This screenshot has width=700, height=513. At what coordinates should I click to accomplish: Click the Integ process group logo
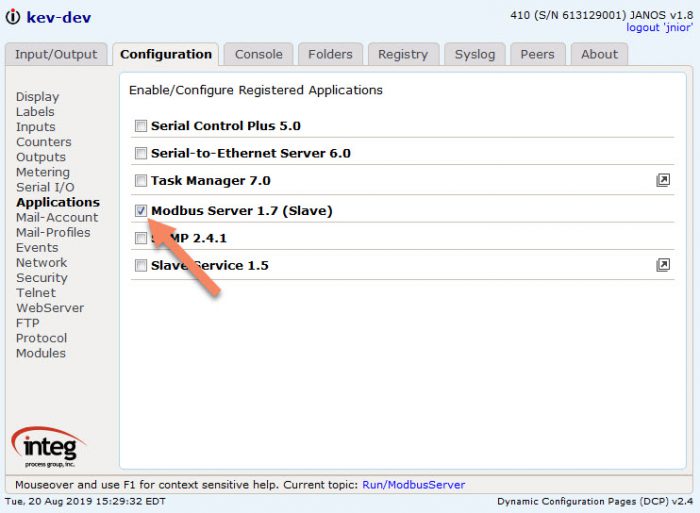click(x=48, y=447)
